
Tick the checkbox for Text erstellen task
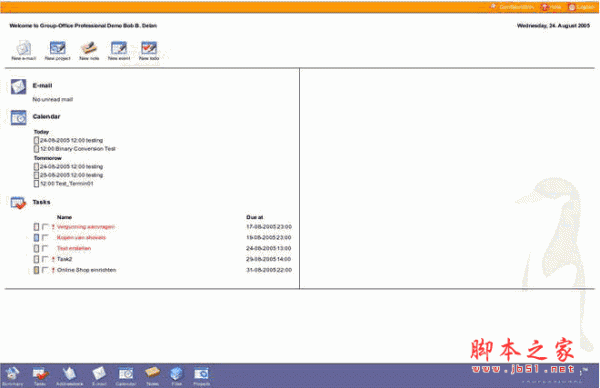coord(45,248)
